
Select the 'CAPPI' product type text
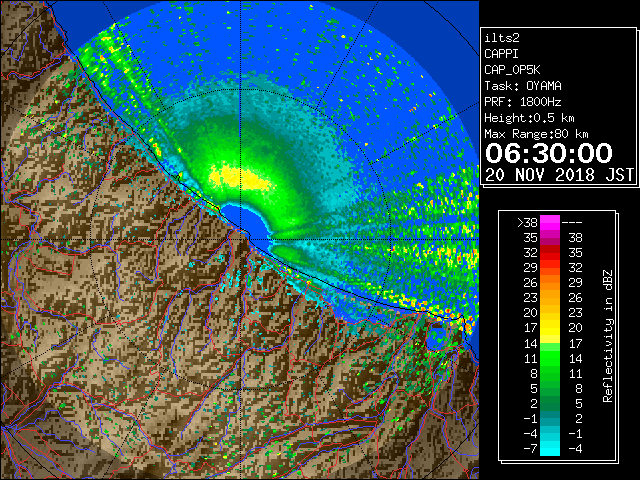coord(501,54)
